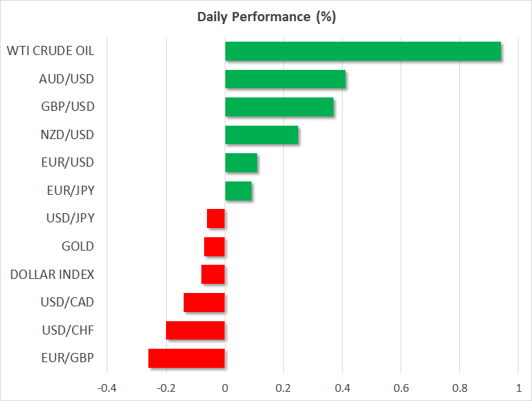Click the Daily Performance (%) chart title
The image size is (532, 401).
coord(266,17)
